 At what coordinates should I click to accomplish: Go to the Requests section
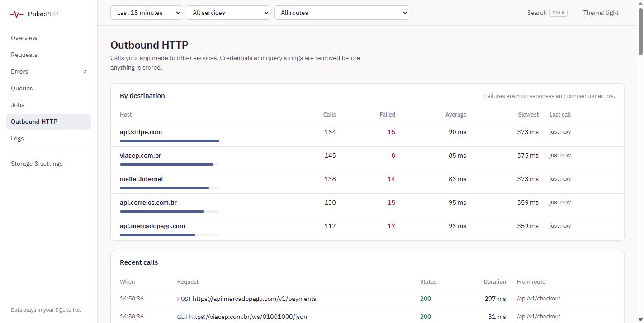pos(48,55)
